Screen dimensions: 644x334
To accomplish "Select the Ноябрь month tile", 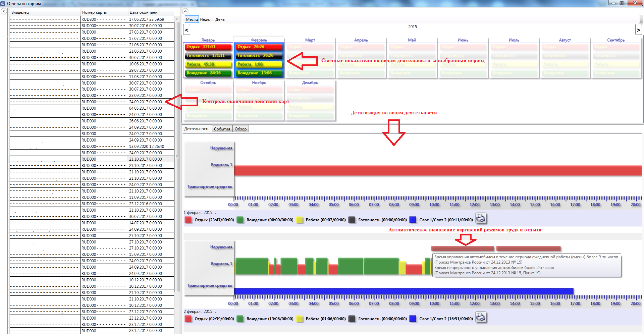I will pos(259,100).
